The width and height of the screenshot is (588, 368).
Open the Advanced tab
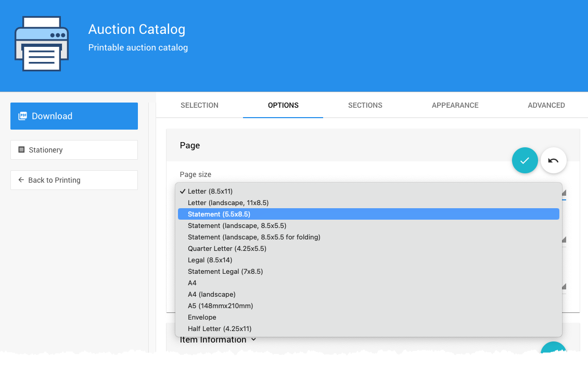[x=546, y=105]
